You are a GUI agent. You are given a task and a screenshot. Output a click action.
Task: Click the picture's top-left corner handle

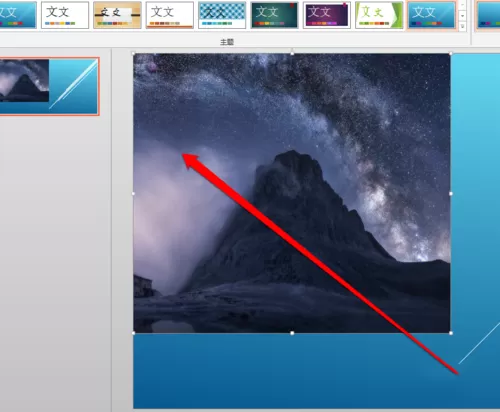point(134,54)
